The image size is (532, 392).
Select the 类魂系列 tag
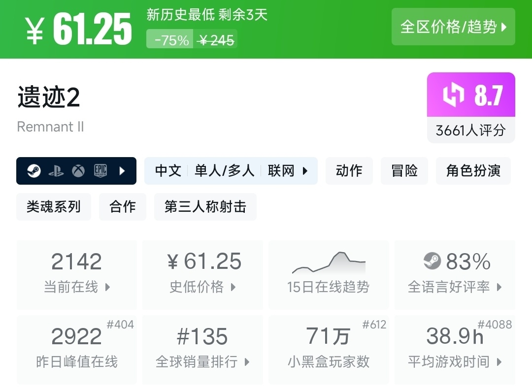tap(54, 206)
